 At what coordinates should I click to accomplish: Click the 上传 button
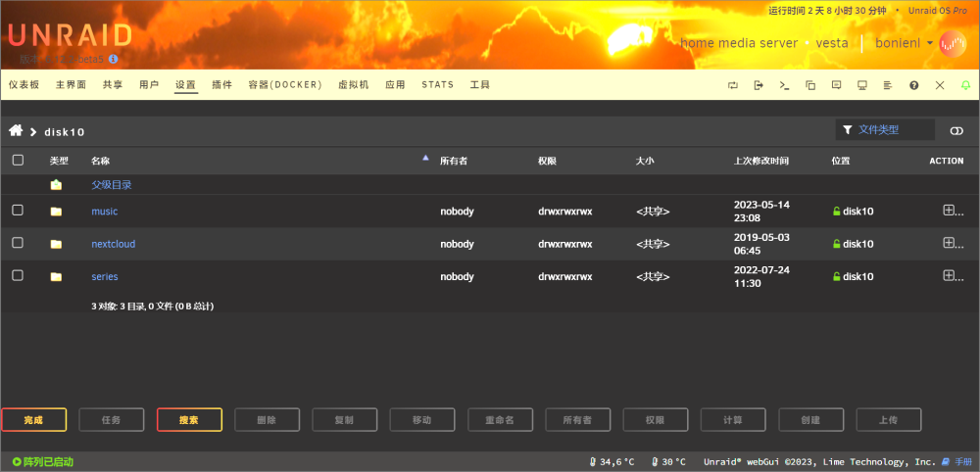point(889,420)
